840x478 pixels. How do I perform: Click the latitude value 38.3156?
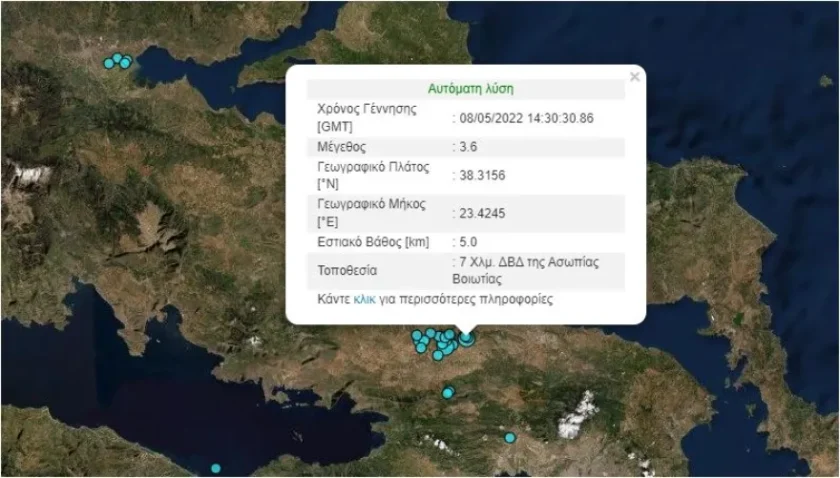[x=482, y=175]
